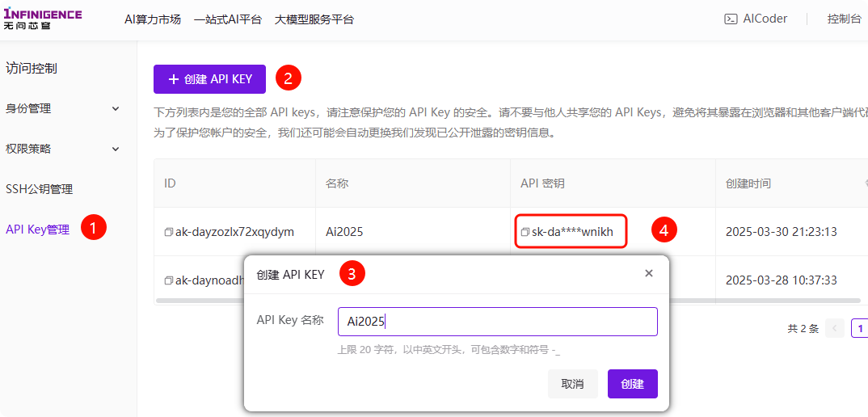Click the AICoder terminal icon
Screen dimensions: 868x417
731,19
